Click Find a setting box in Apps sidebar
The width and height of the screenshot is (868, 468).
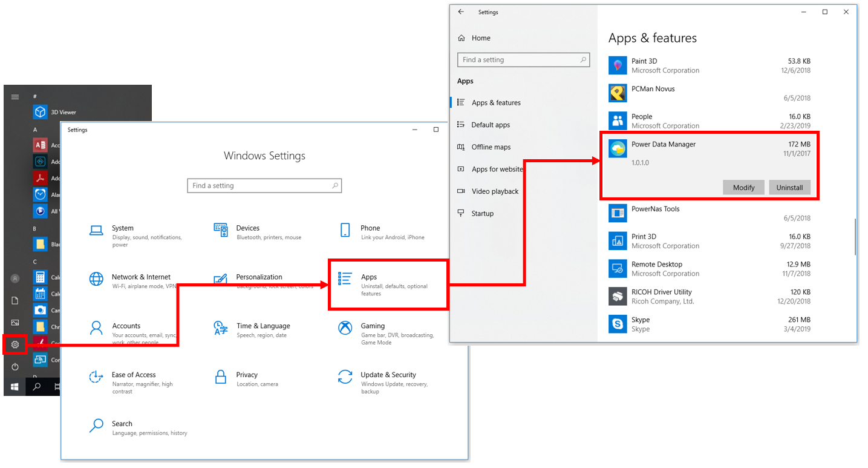pos(523,60)
